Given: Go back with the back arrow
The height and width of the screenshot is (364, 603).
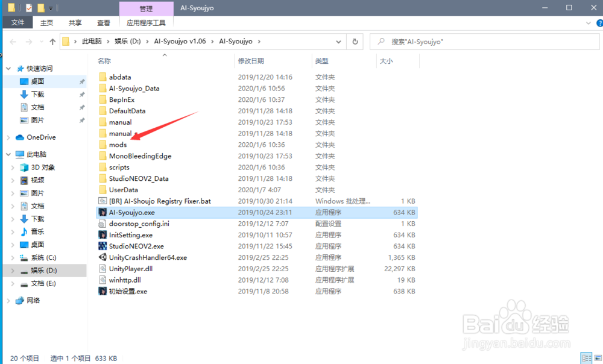Looking at the screenshot, I should coord(13,42).
